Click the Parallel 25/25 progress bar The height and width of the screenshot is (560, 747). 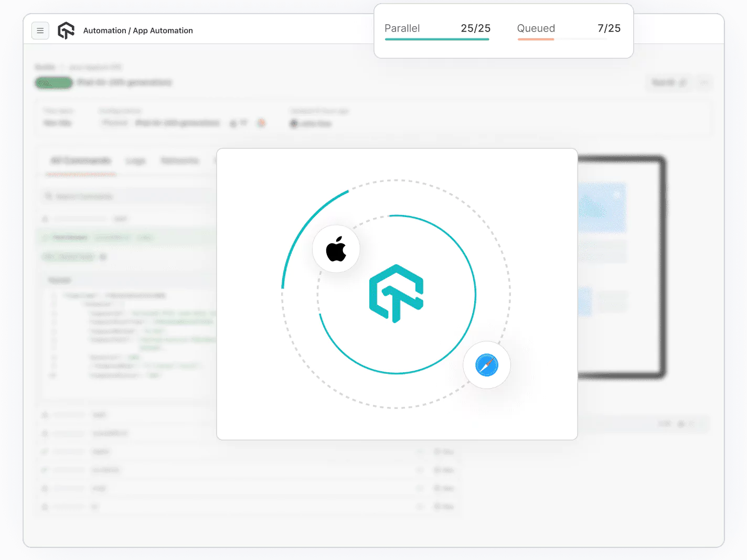(x=436, y=39)
